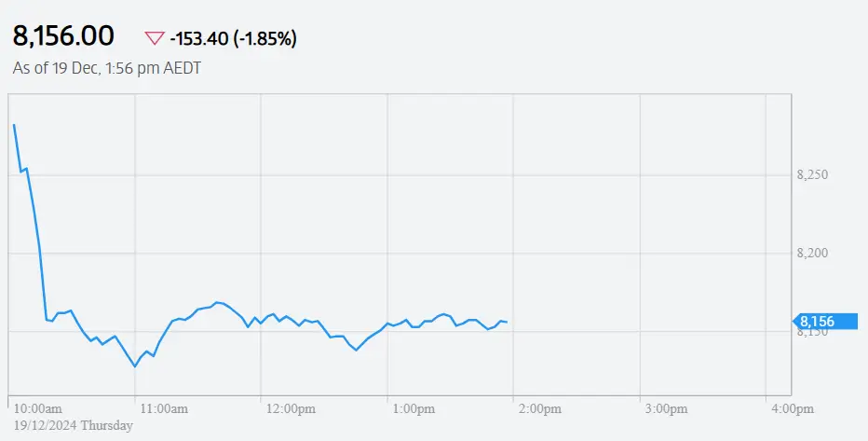Click the red down-triangle change icon
This screenshot has width=868, height=441.
pyautogui.click(x=154, y=38)
